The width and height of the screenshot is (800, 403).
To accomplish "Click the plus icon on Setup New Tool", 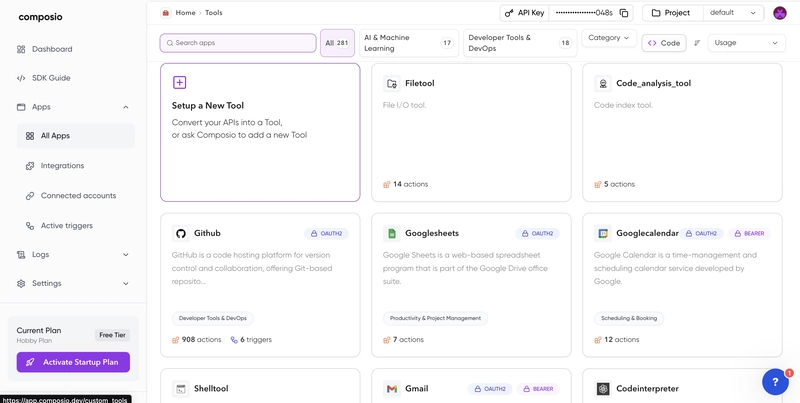I will tap(179, 82).
